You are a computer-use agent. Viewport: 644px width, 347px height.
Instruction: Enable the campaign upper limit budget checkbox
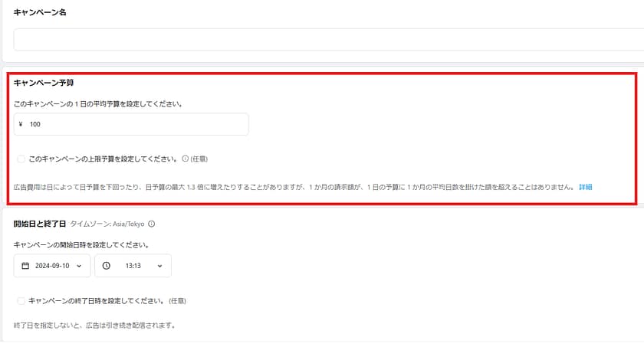click(x=21, y=159)
